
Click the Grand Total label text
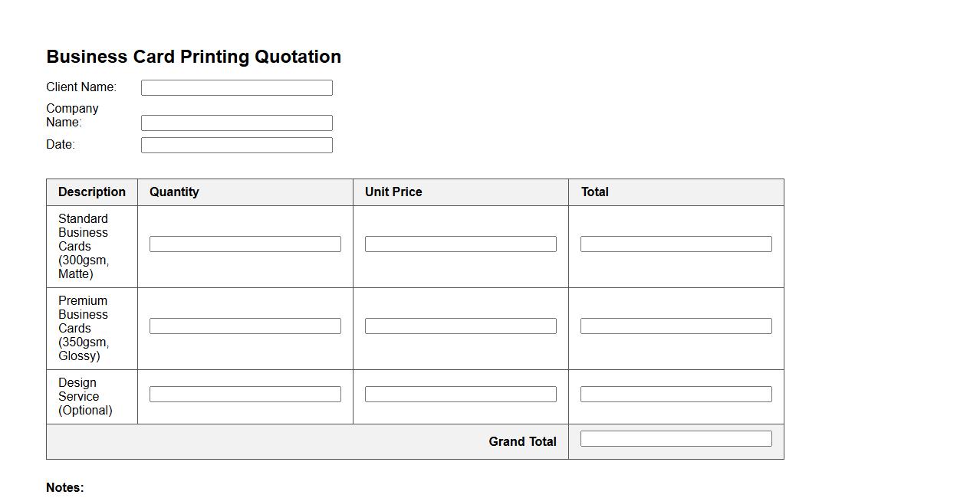[x=522, y=442]
